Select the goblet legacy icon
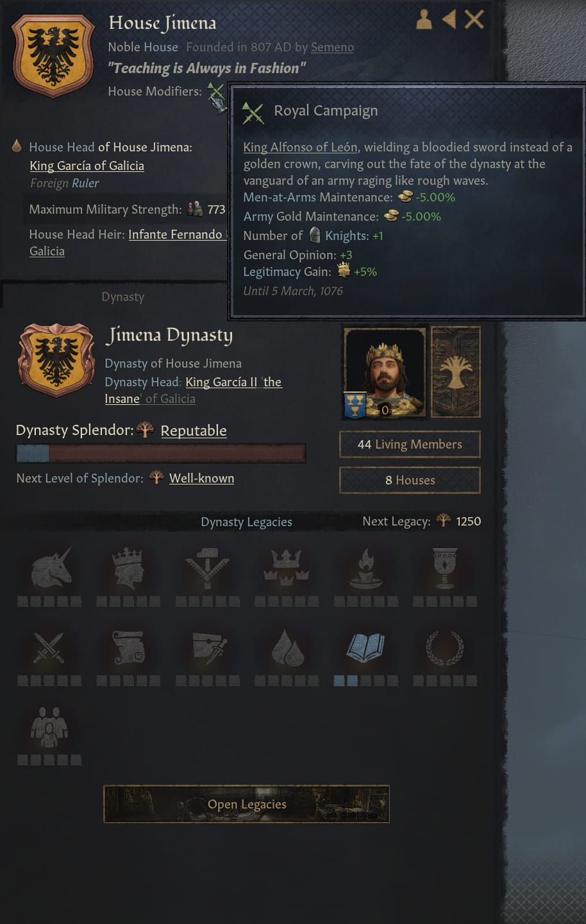The width and height of the screenshot is (586, 924). (x=445, y=568)
